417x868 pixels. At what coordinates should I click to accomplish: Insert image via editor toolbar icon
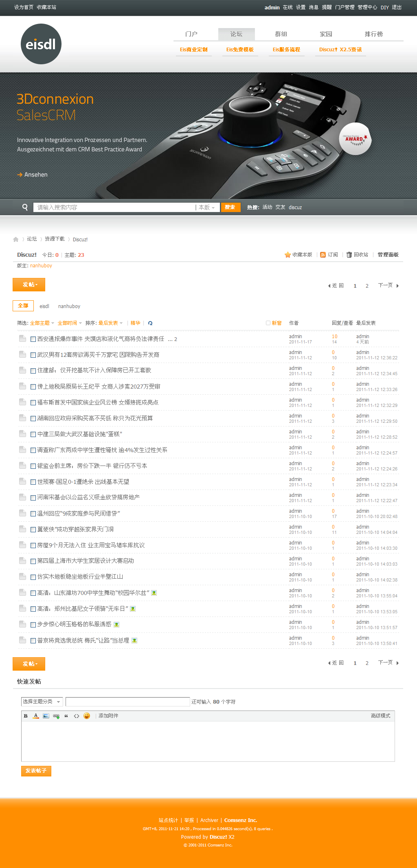tap(46, 716)
